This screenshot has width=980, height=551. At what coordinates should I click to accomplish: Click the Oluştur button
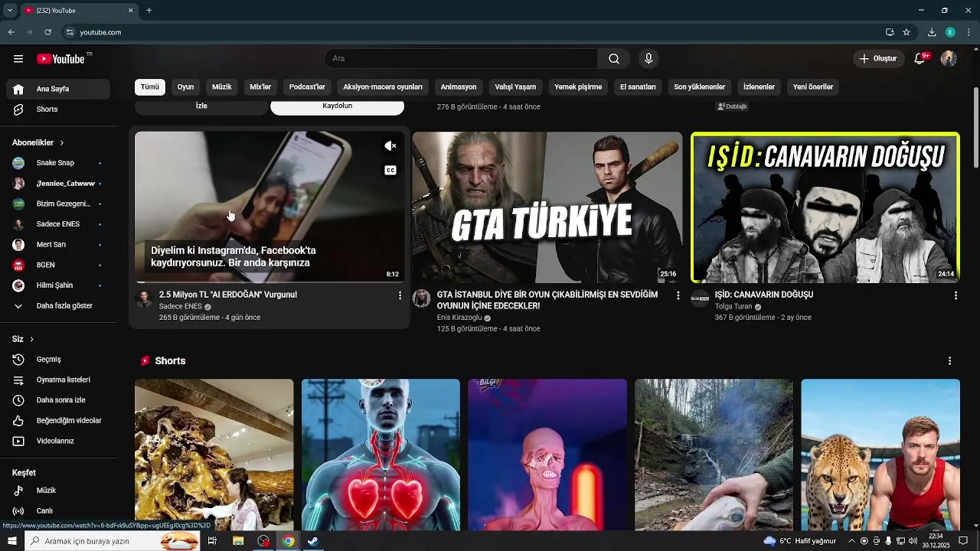[x=877, y=59]
